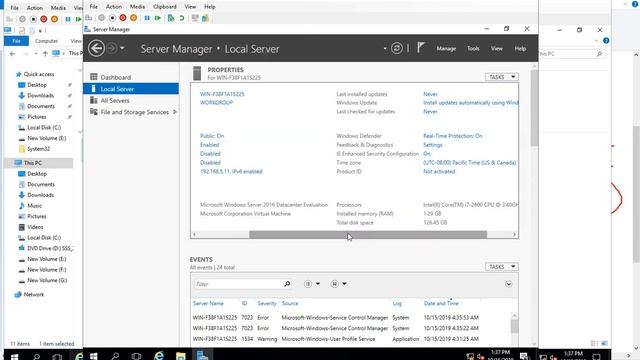Click green Reset icon in front VM toolbar

pos(158,18)
